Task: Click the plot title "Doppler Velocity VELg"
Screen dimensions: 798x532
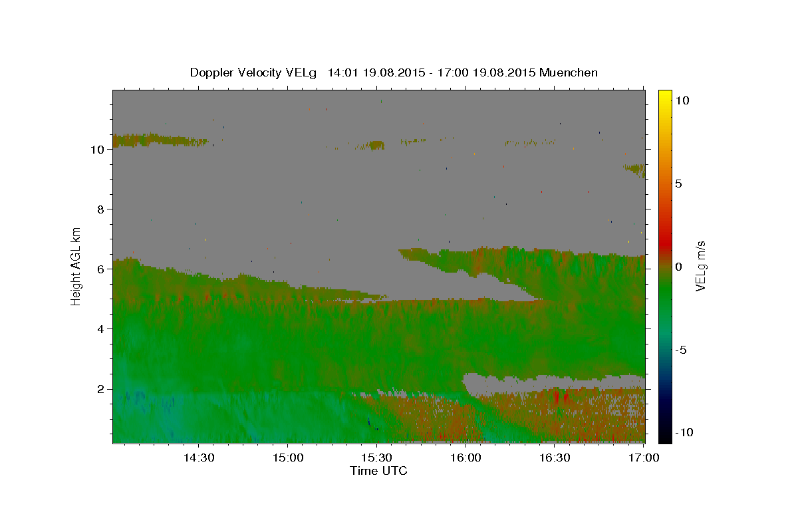Action: pos(255,72)
